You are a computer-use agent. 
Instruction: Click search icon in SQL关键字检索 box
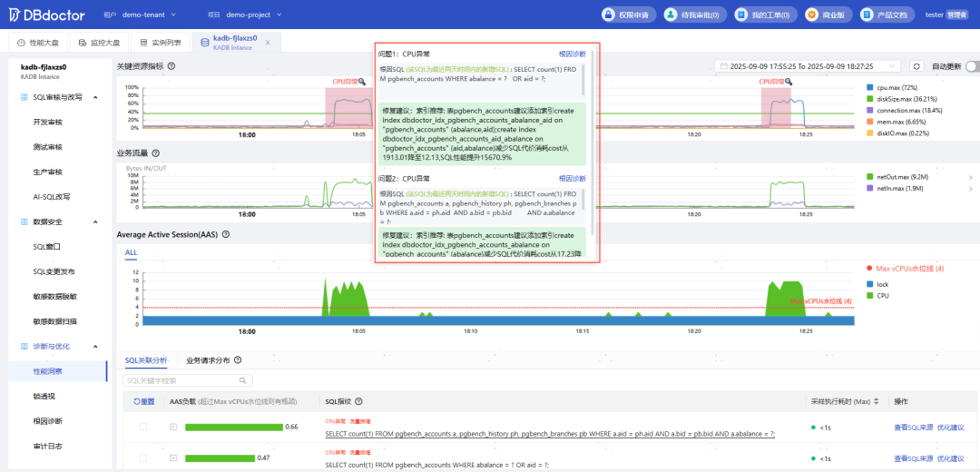(242, 380)
